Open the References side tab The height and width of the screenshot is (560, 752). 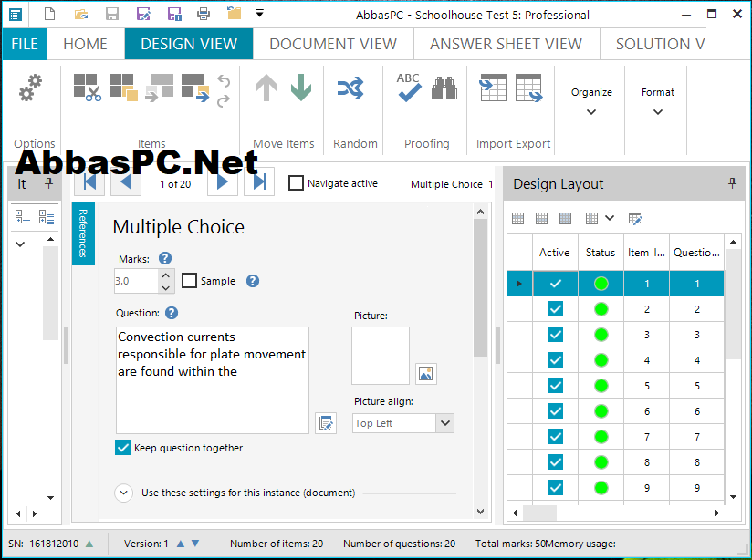click(x=83, y=233)
